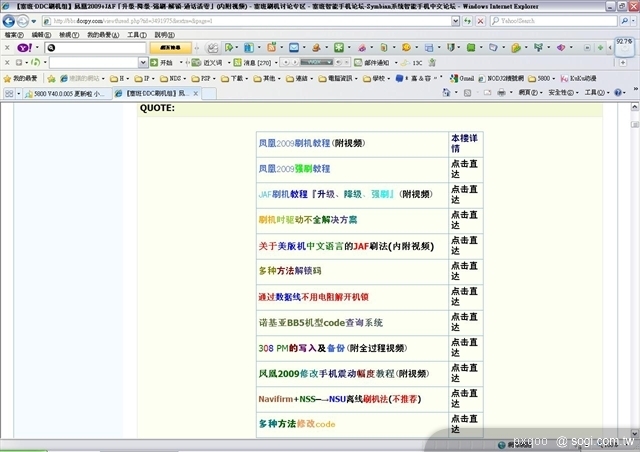Click the yellow Yahoo web search button

pyautogui.click(x=170, y=48)
